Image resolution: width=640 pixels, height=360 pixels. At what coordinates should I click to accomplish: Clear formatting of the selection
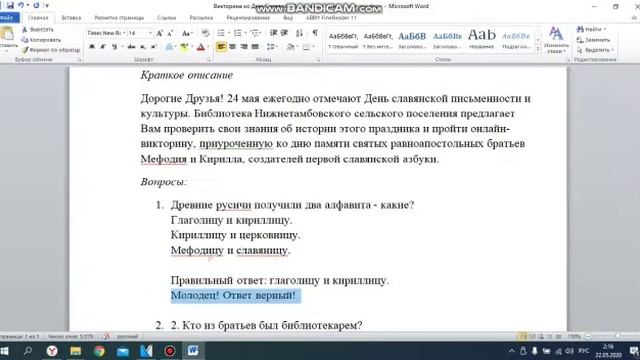(205, 33)
